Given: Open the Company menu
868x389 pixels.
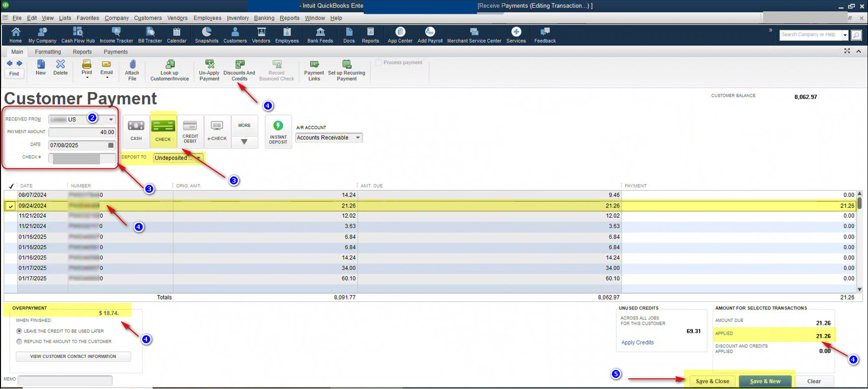Looking at the screenshot, I should click(x=117, y=18).
